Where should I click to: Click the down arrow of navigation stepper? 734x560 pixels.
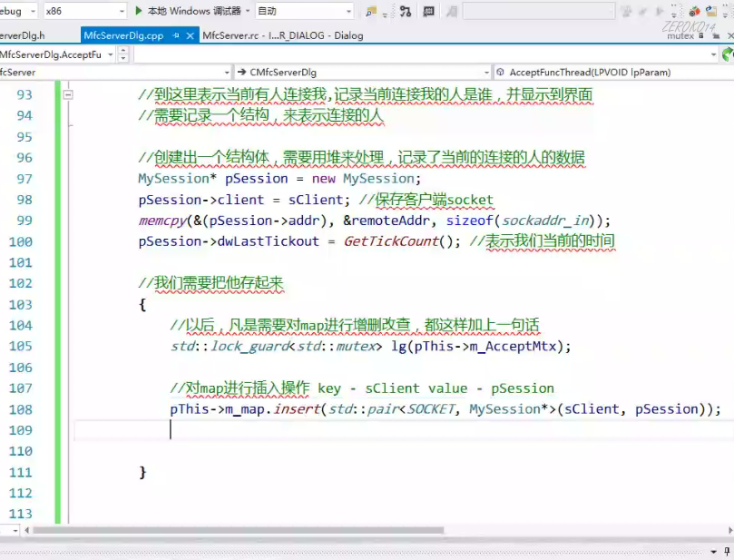122,58
